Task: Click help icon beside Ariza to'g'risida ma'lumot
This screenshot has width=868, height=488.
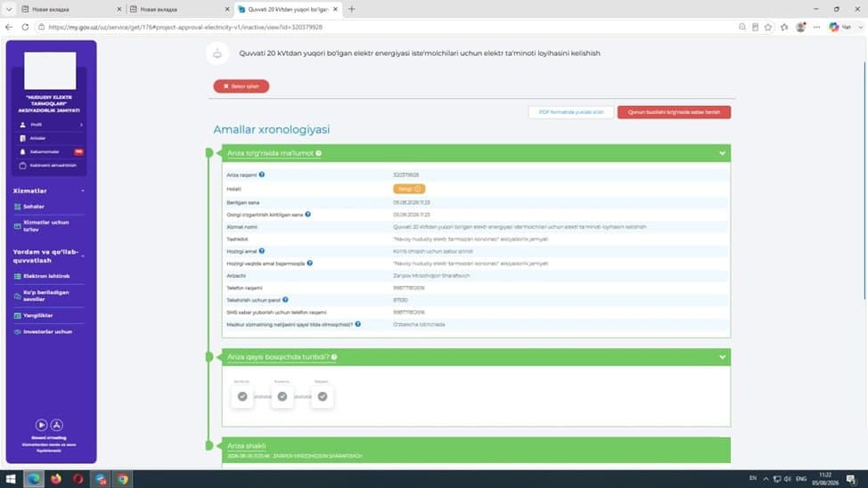Action: pos(319,153)
